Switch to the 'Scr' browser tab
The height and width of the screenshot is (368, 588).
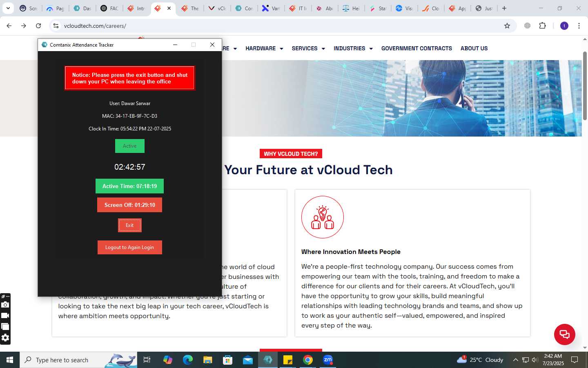[x=28, y=8]
